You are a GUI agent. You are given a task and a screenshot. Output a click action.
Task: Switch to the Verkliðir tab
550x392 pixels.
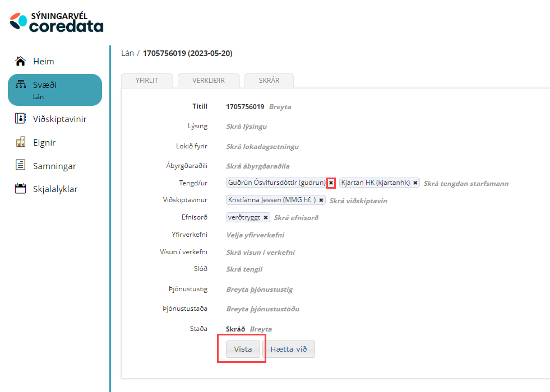pyautogui.click(x=209, y=81)
